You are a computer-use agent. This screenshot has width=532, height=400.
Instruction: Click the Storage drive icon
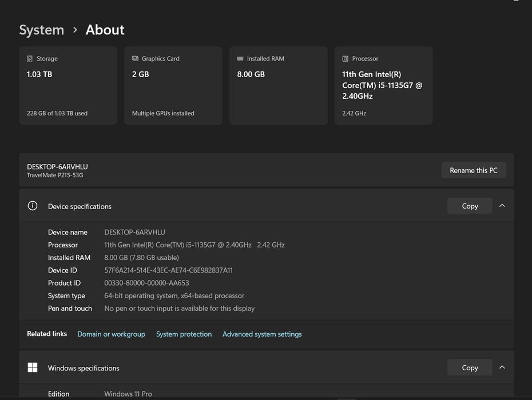coord(30,59)
